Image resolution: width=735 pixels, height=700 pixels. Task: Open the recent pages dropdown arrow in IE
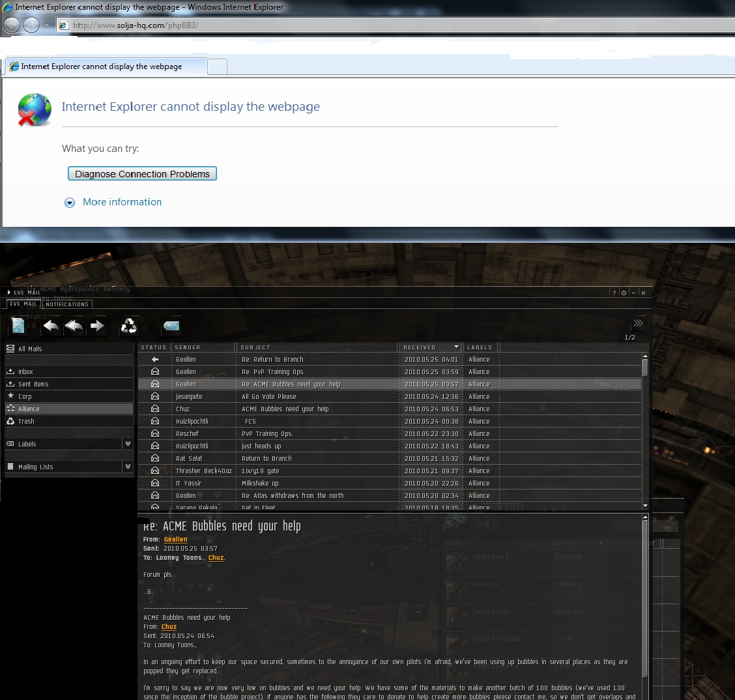pyautogui.click(x=46, y=25)
